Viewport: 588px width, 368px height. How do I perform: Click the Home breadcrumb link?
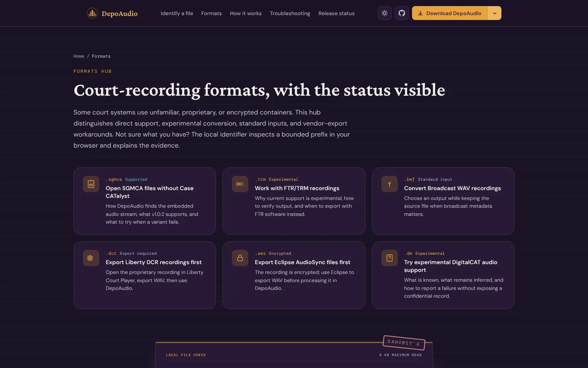[79, 56]
